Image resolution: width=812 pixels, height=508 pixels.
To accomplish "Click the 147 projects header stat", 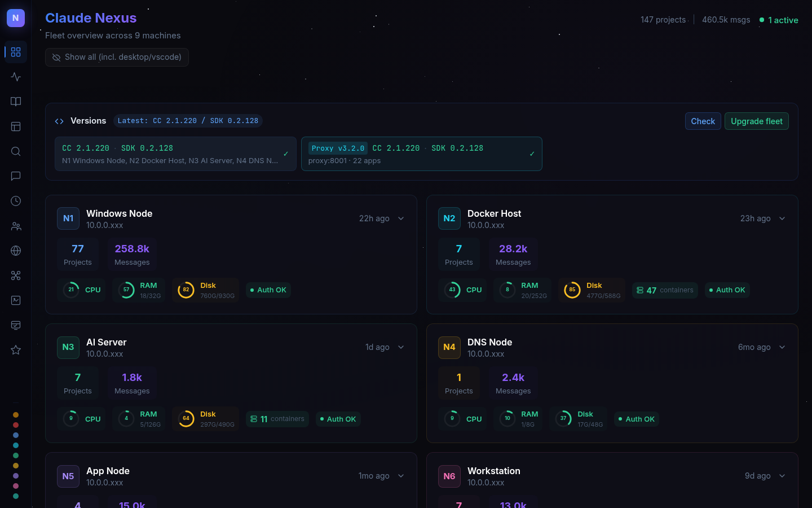I will 663,20.
